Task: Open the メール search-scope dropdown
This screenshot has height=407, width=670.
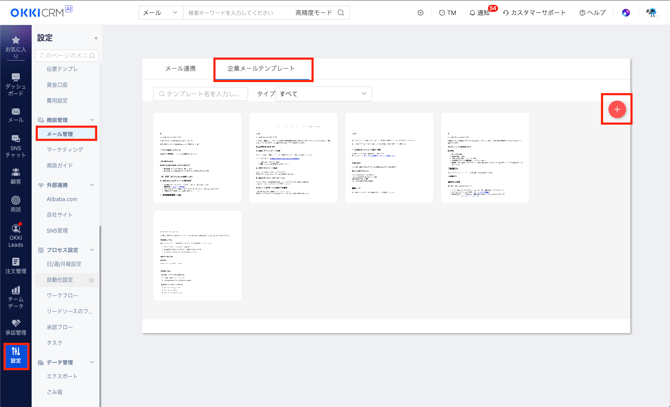Action: click(160, 13)
